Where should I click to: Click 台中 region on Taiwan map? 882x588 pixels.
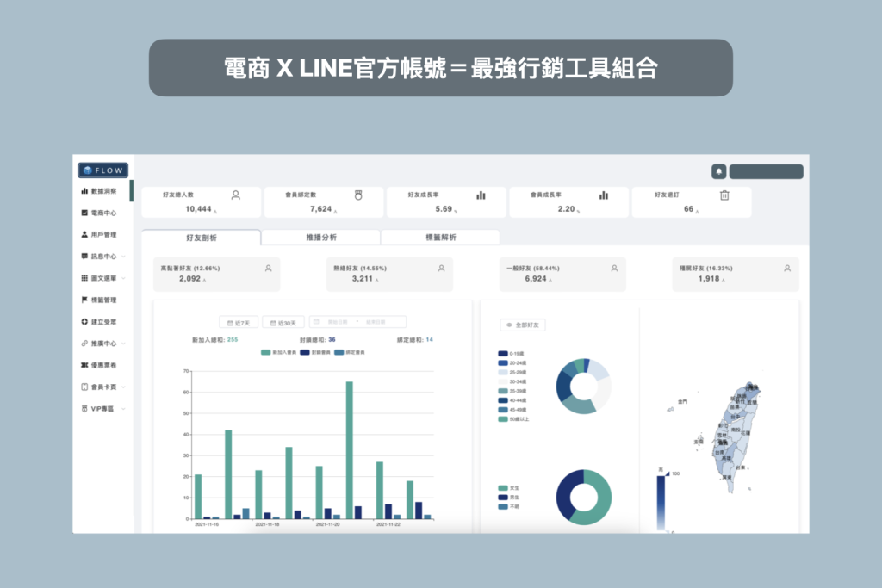735,417
